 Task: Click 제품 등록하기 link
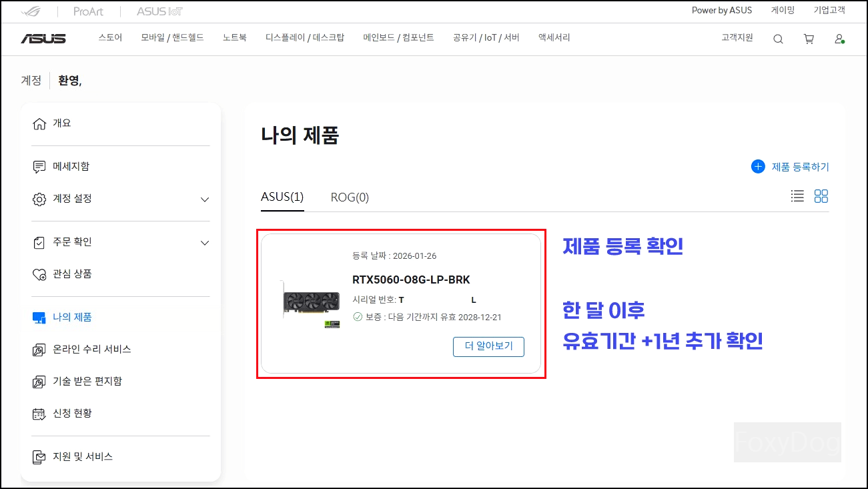801,167
